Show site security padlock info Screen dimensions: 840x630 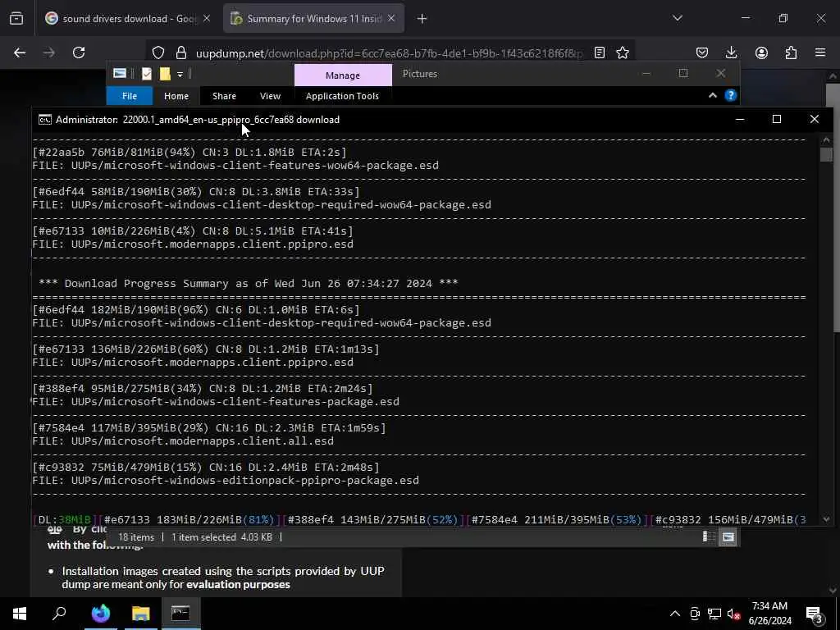click(x=181, y=52)
